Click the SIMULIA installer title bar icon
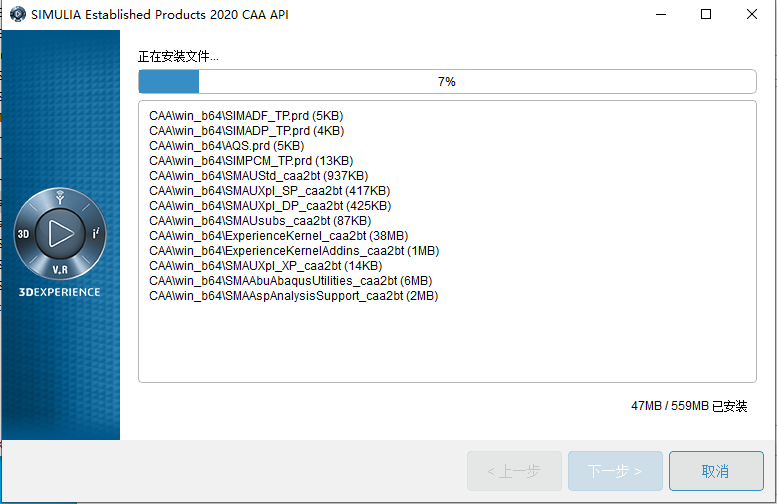 point(18,14)
